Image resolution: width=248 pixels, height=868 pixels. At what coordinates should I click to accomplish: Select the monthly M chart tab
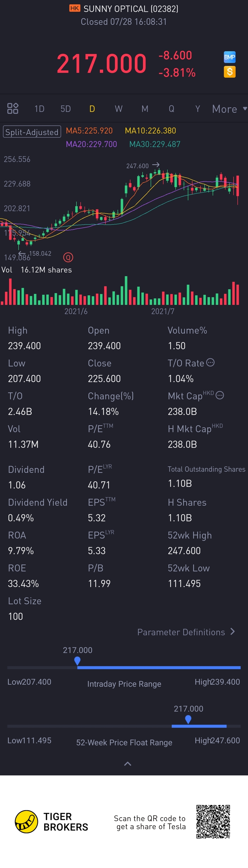click(x=145, y=109)
